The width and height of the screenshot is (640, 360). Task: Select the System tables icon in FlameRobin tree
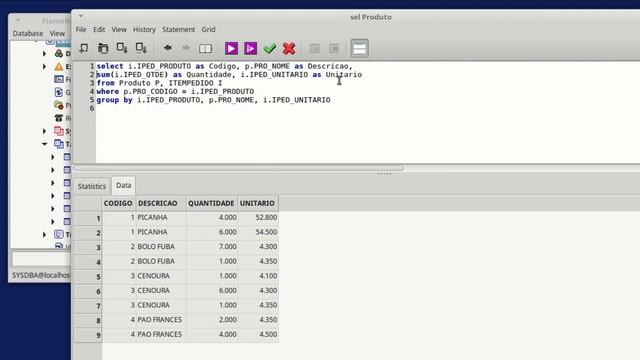click(59, 131)
